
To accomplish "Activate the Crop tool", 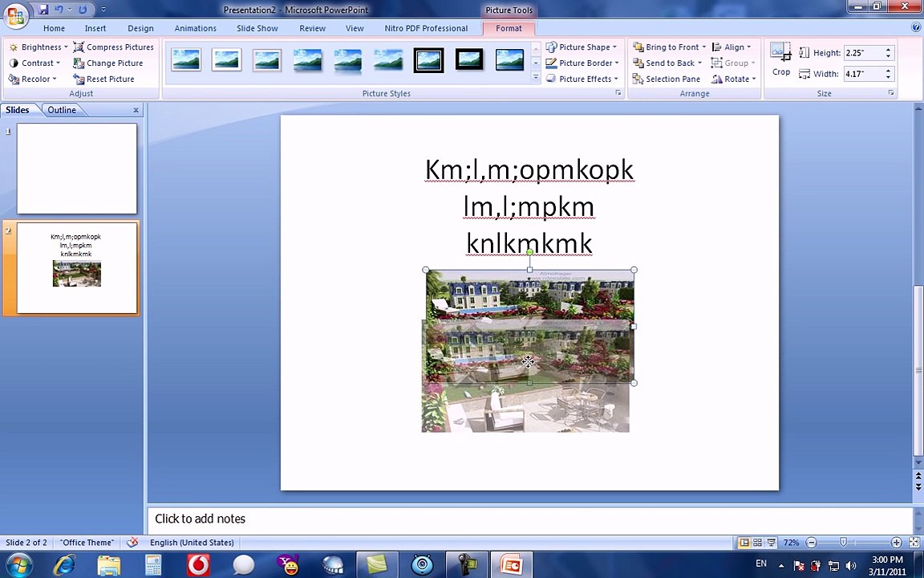I will [x=780, y=59].
